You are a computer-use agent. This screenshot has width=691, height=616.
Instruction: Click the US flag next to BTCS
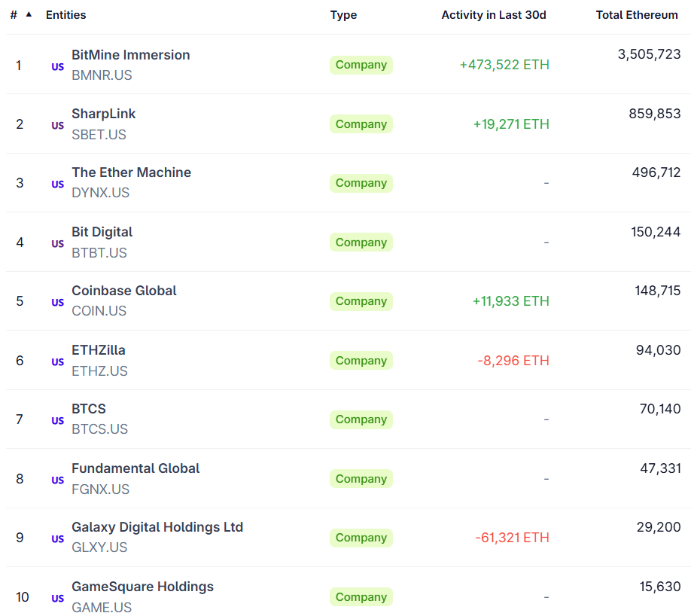point(57,421)
